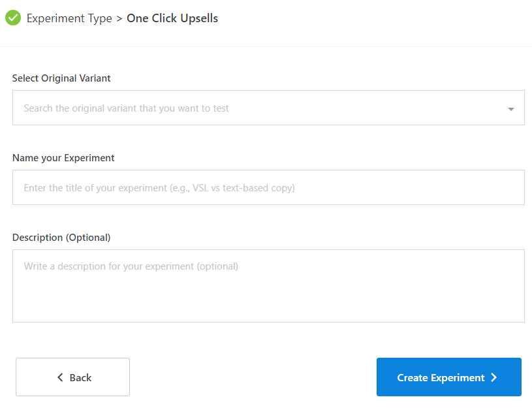Click the Back button
Viewport: 532px width, 408px height.
pyautogui.click(x=72, y=377)
